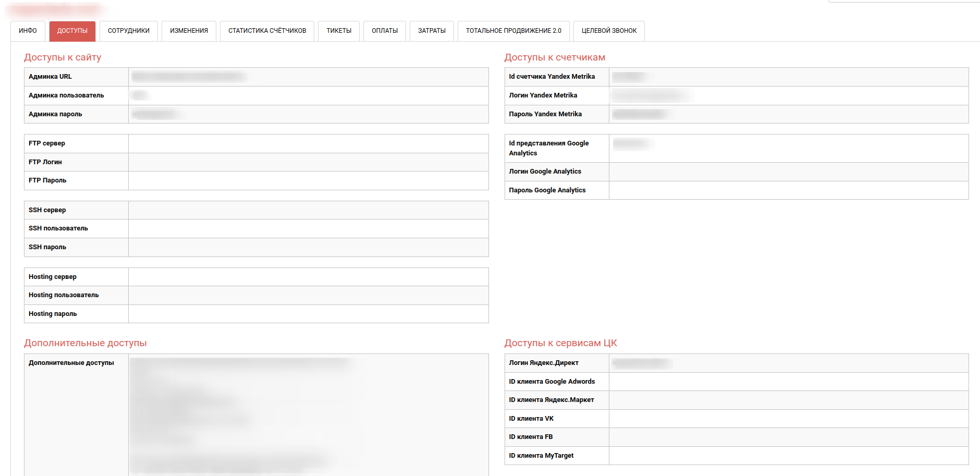
Task: Click the SSH пароль value cell
Action: coord(308,247)
